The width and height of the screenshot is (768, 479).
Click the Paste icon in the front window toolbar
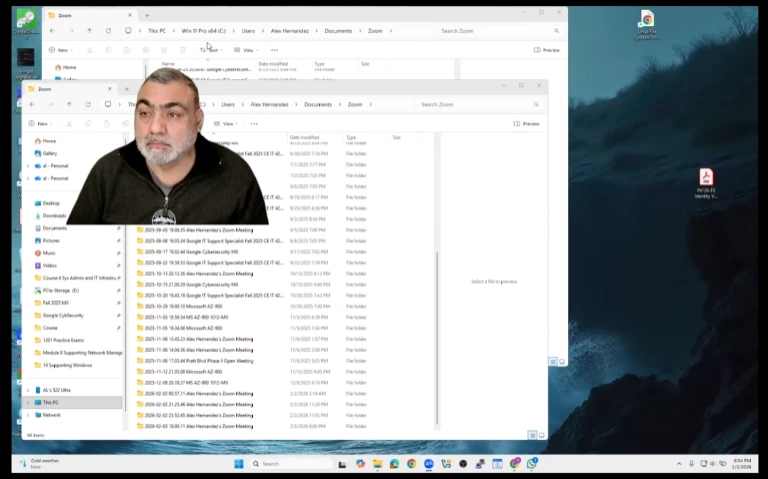pos(106,124)
